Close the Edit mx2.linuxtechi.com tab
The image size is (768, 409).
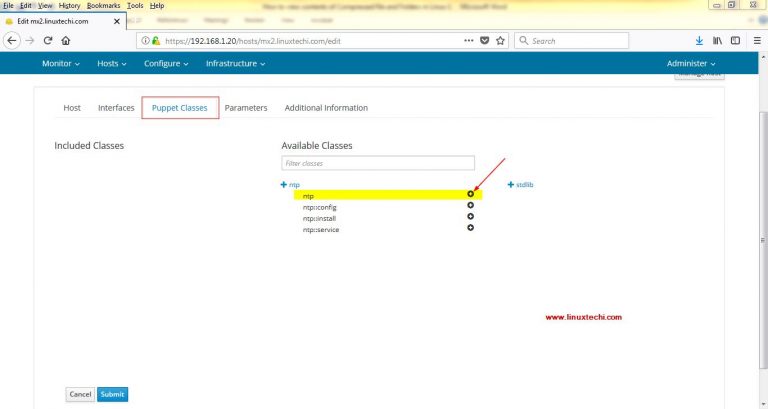[x=117, y=21]
